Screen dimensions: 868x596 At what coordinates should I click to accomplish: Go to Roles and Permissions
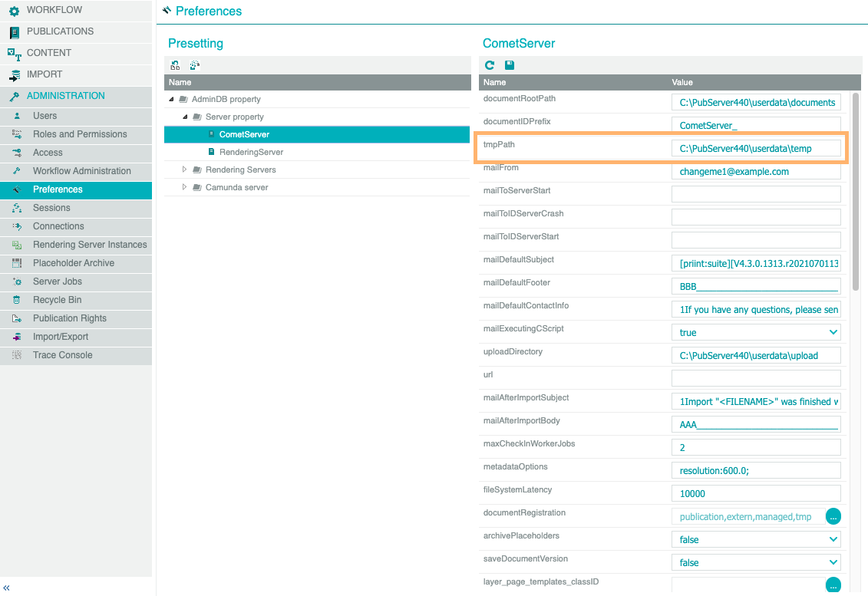click(x=80, y=134)
